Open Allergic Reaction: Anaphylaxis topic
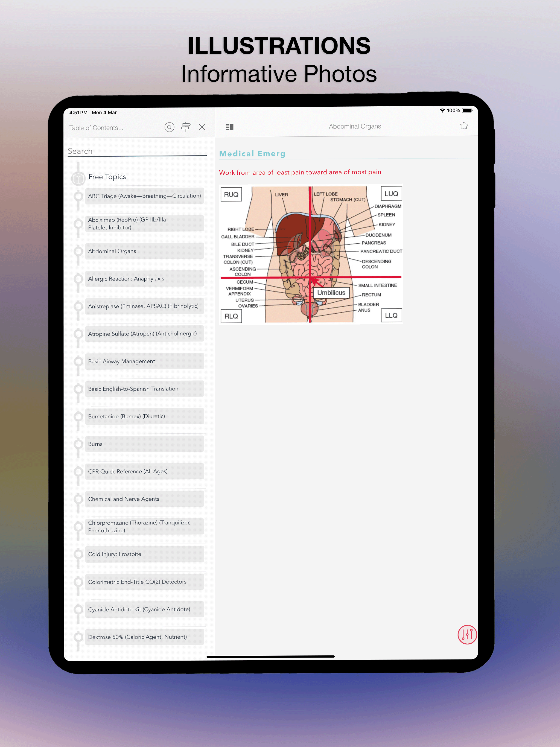This screenshot has width=560, height=747. click(x=145, y=279)
